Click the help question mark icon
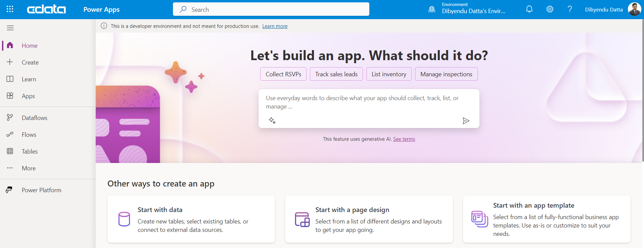Image resolution: width=644 pixels, height=248 pixels. point(569,9)
